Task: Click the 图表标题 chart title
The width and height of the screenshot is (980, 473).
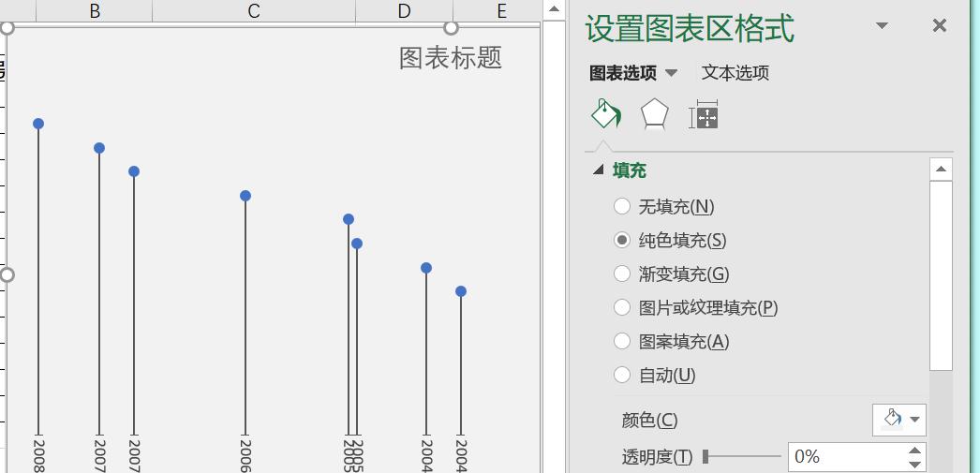Action: [x=451, y=57]
